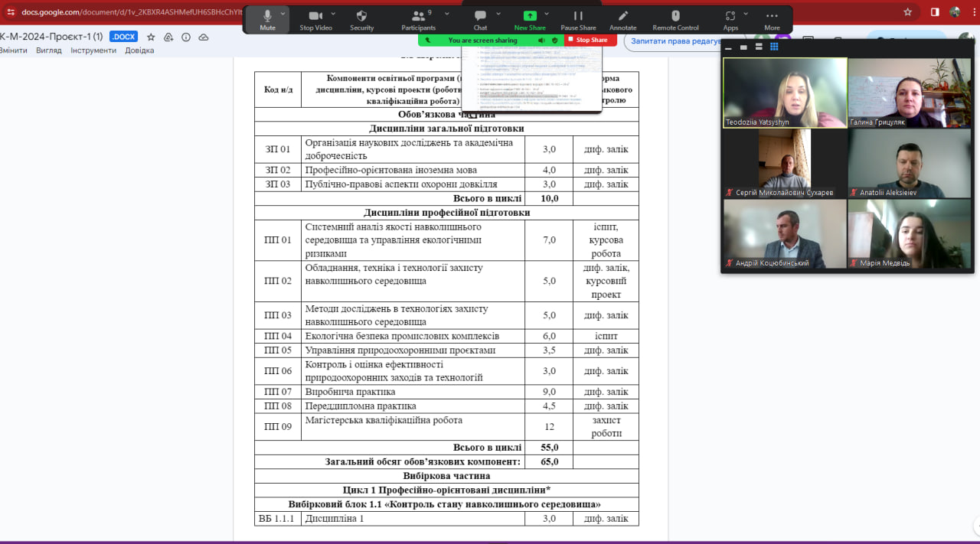Open the Annotate pencil tool
980x544 pixels.
[x=623, y=18]
